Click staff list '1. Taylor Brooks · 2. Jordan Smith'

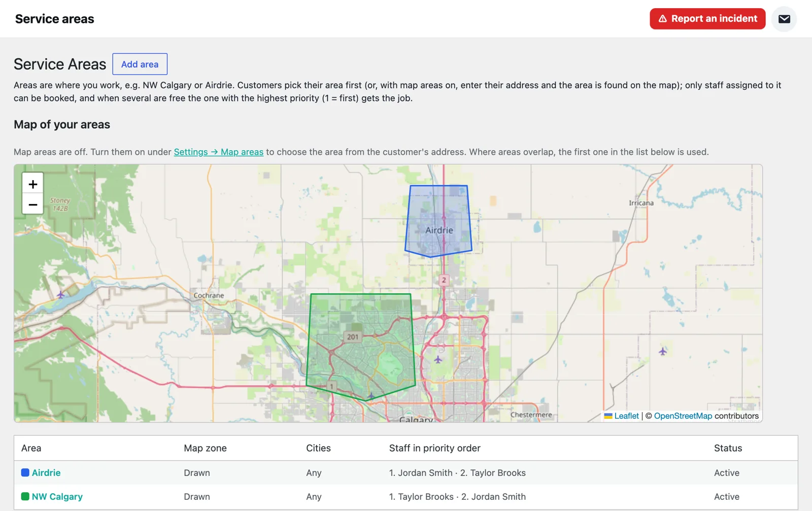point(457,496)
